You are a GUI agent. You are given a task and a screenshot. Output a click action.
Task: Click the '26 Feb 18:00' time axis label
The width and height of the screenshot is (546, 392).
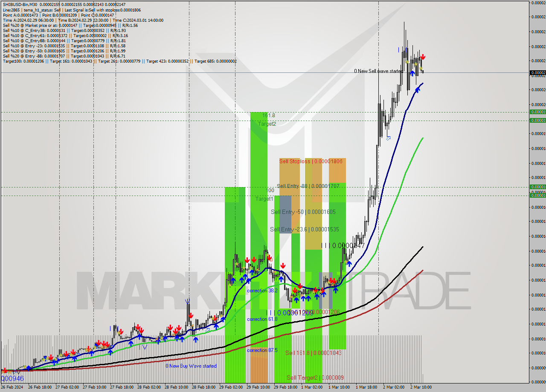pyautogui.click(x=40, y=387)
